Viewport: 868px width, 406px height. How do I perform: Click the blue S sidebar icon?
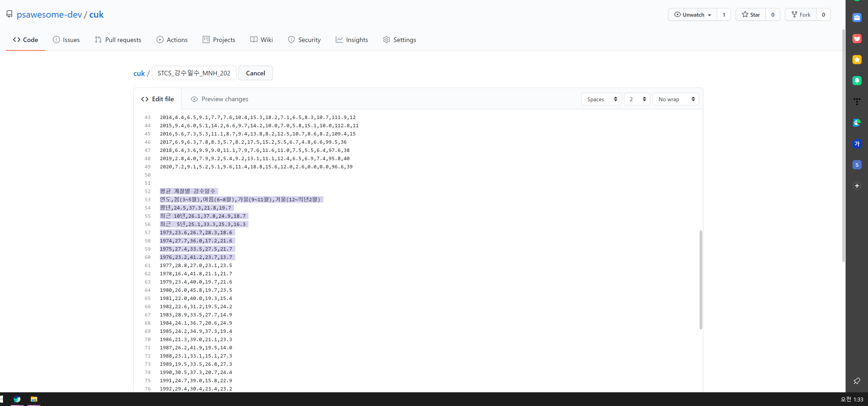click(x=857, y=165)
